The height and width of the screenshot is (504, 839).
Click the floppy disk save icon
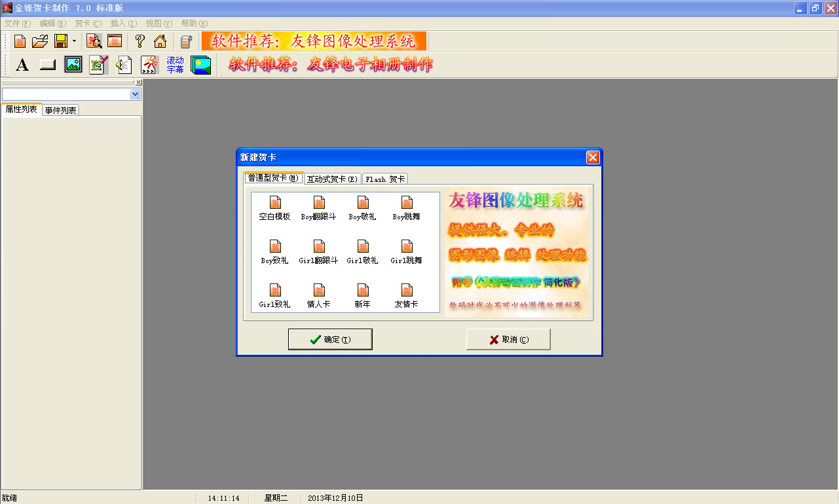tap(61, 41)
